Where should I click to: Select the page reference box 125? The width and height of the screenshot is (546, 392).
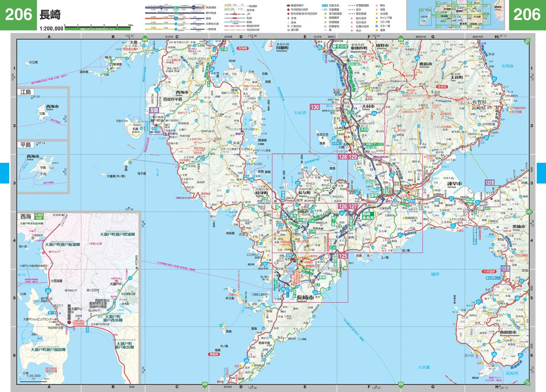(343, 256)
